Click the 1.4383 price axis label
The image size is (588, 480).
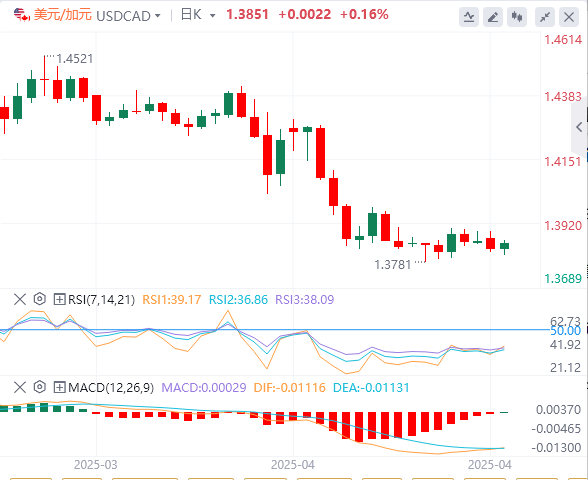[563, 97]
